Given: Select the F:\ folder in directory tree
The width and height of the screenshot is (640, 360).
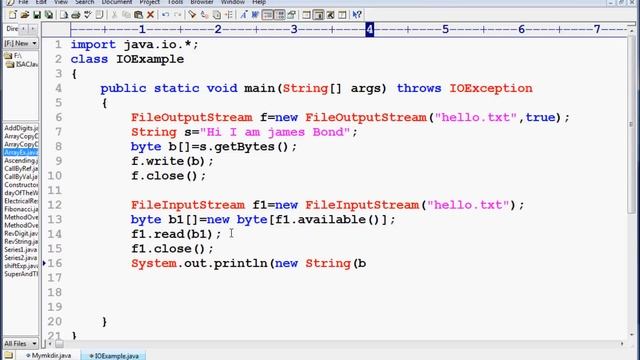Looking at the screenshot, I should (x=13, y=56).
